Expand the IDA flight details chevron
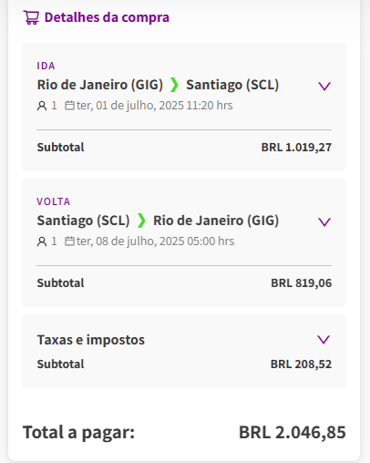 pos(324,86)
